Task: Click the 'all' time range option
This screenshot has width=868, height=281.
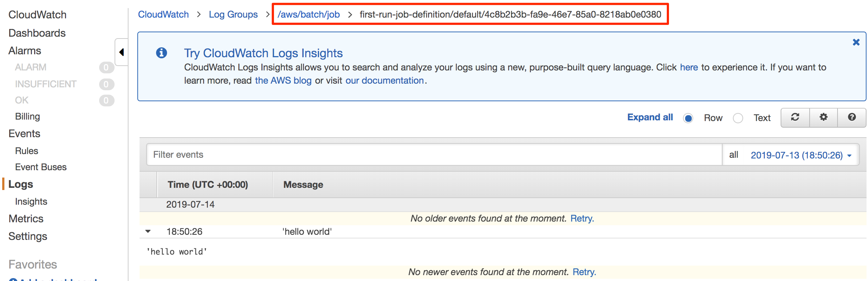Action: click(734, 155)
